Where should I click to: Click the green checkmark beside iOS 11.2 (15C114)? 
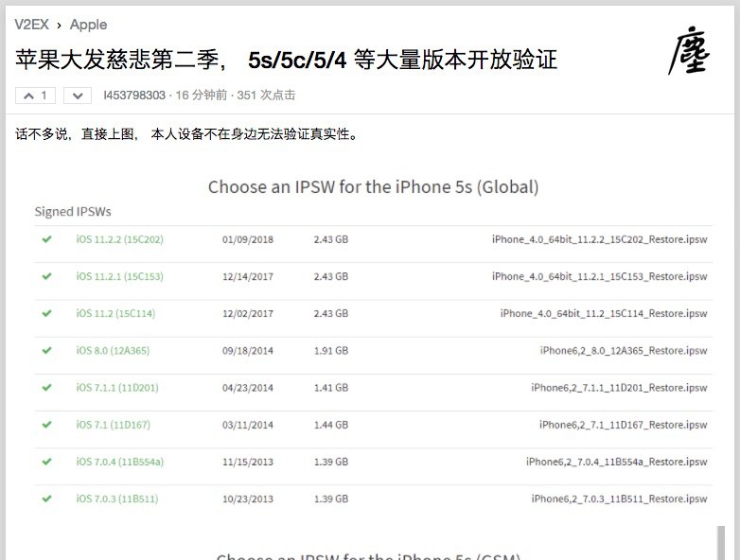click(46, 313)
